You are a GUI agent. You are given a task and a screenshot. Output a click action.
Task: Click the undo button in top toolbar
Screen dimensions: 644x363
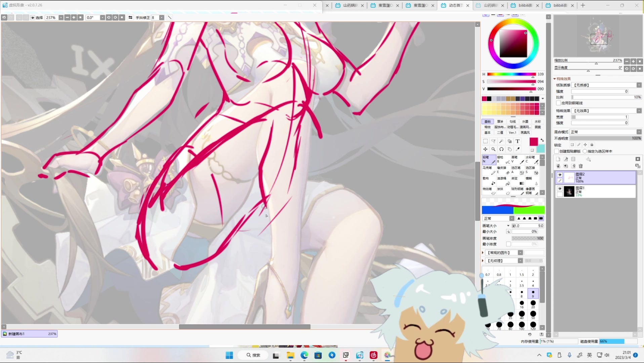tap(4, 17)
